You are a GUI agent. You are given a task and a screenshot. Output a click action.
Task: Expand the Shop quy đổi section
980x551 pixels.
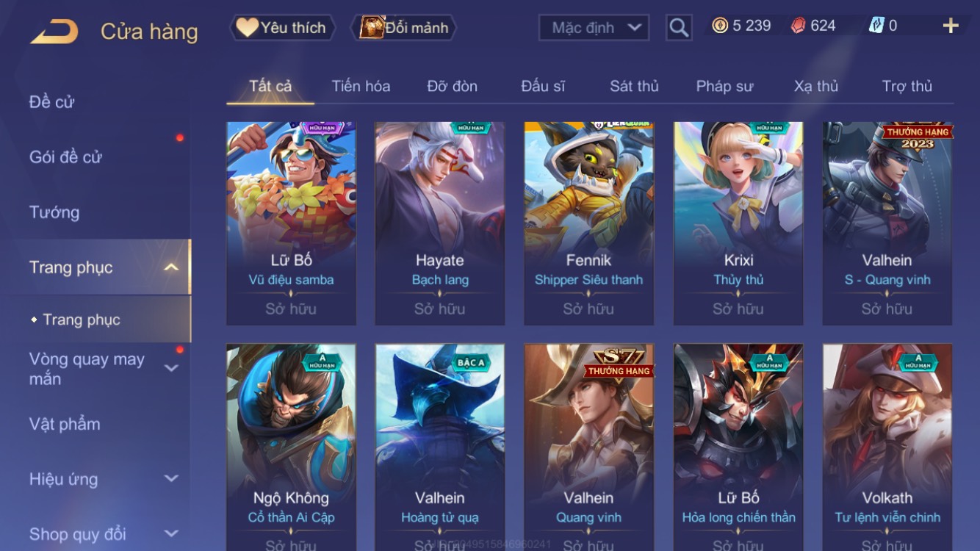click(x=171, y=533)
